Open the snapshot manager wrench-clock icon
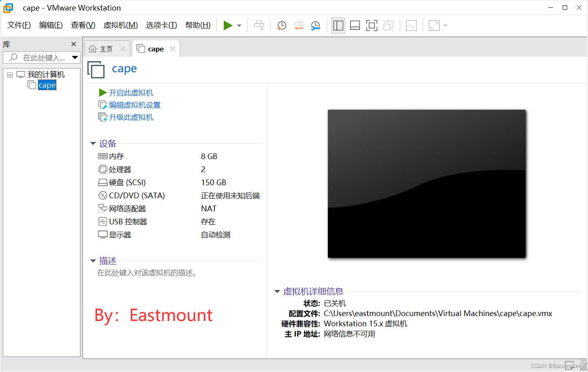Image resolution: width=588 pixels, height=372 pixels. [316, 26]
